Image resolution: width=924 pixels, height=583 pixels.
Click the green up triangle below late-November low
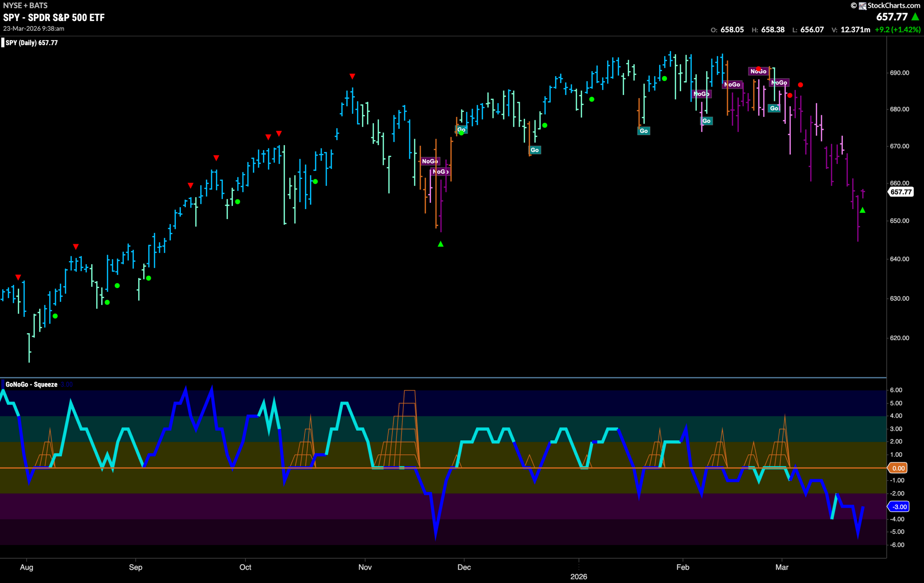[440, 244]
